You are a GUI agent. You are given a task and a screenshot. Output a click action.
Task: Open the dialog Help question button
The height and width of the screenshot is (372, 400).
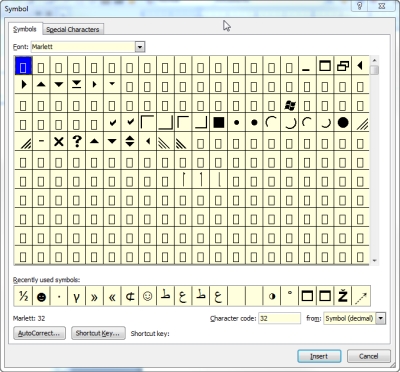[x=359, y=6]
